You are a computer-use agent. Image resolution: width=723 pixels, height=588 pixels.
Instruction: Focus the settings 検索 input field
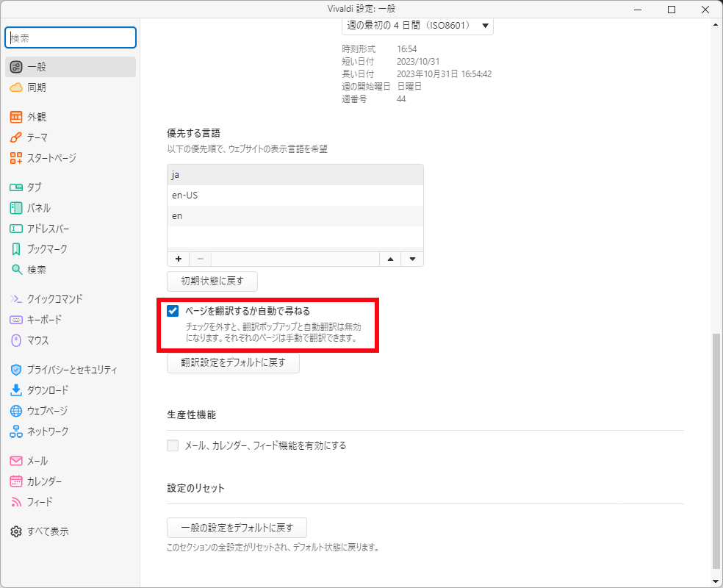click(x=71, y=37)
